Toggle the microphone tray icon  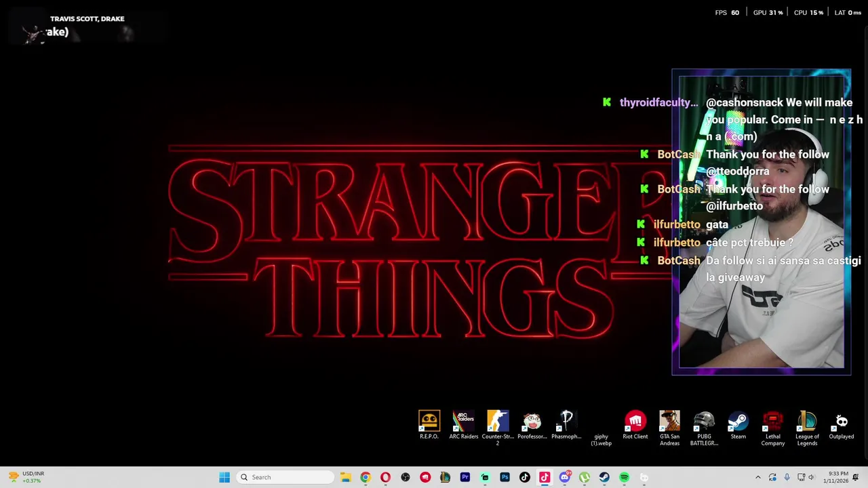pos(787,477)
